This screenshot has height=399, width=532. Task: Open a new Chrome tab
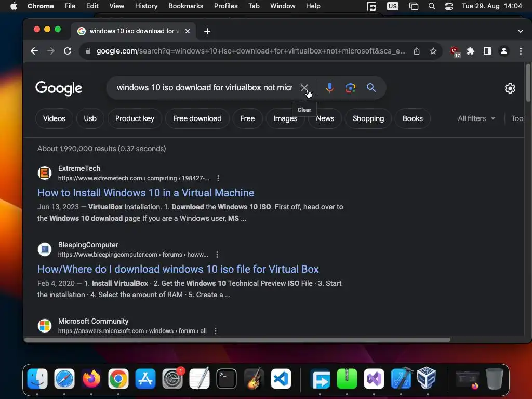pos(207,31)
